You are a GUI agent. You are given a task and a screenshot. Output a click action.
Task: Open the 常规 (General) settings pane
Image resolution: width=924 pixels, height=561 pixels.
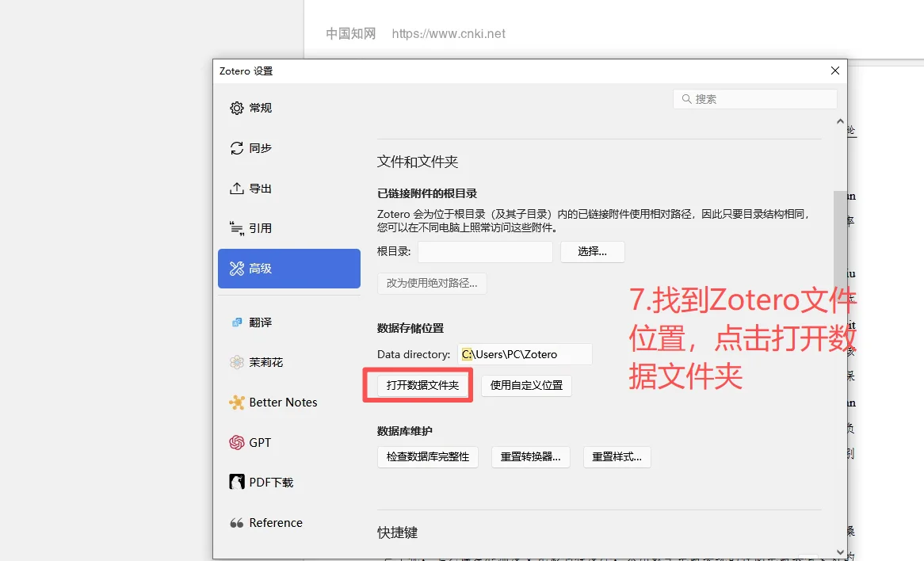click(262, 108)
